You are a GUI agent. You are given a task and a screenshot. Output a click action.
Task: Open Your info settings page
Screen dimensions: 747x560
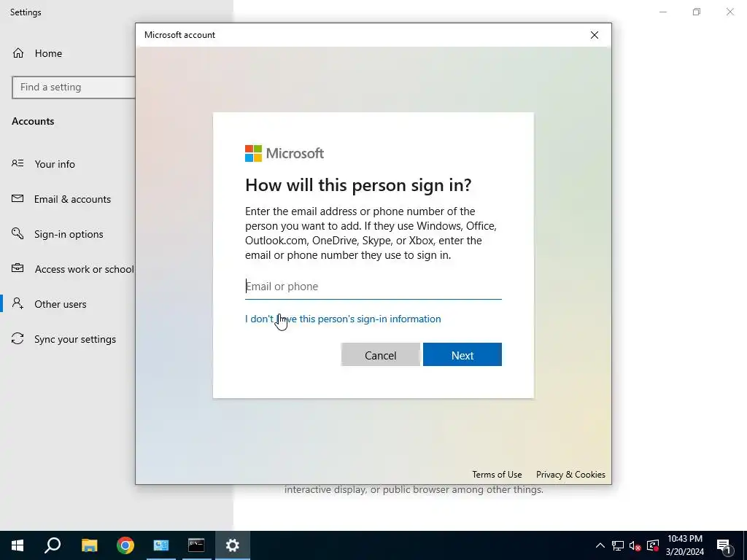[55, 164]
